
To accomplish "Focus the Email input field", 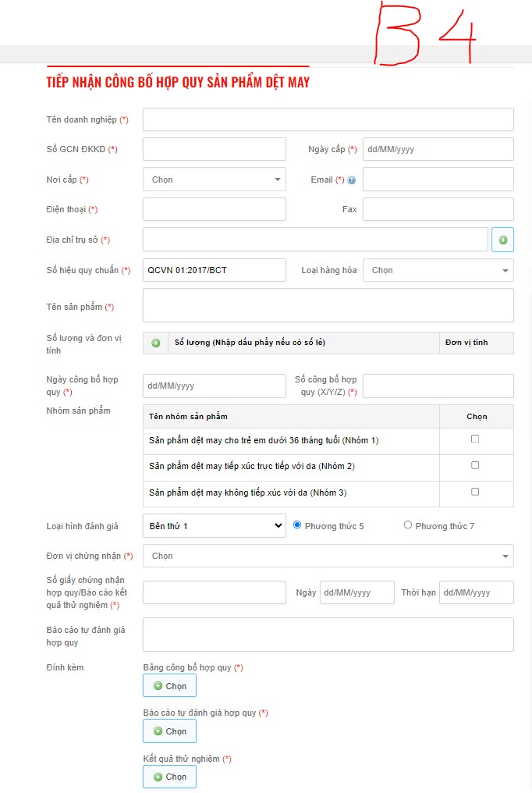I will click(x=438, y=180).
